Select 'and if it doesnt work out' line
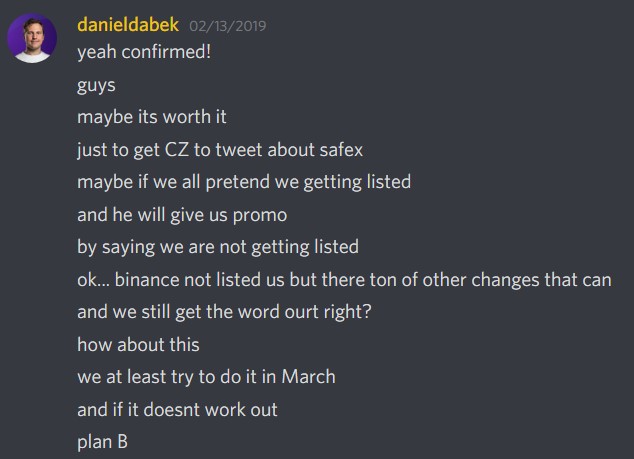Screen dimensions: 634x459 [177, 410]
